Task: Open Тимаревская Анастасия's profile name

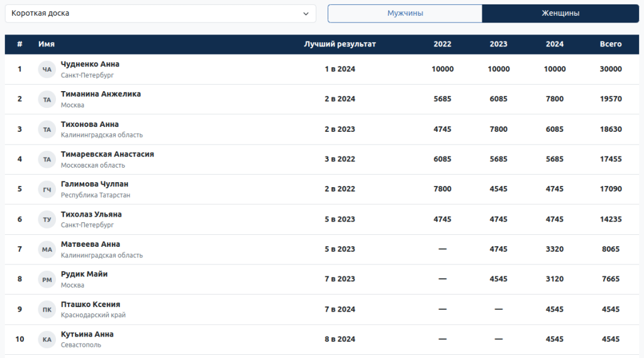Action: pyautogui.click(x=108, y=154)
